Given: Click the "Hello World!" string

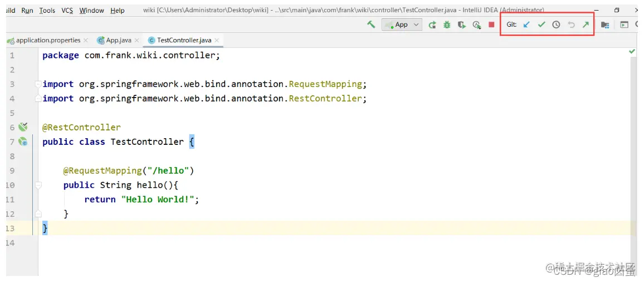Looking at the screenshot, I should pyautogui.click(x=158, y=200).
